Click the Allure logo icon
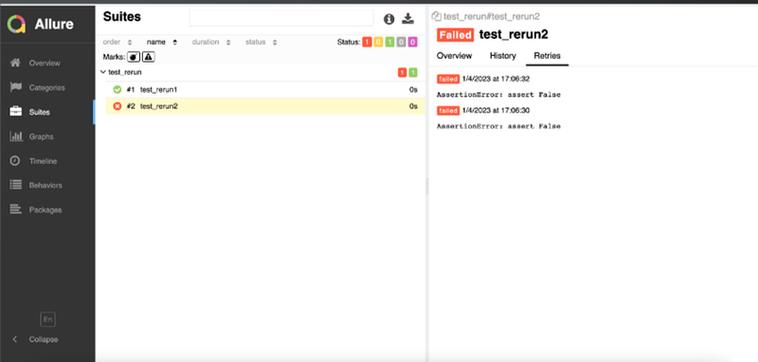 (17, 24)
